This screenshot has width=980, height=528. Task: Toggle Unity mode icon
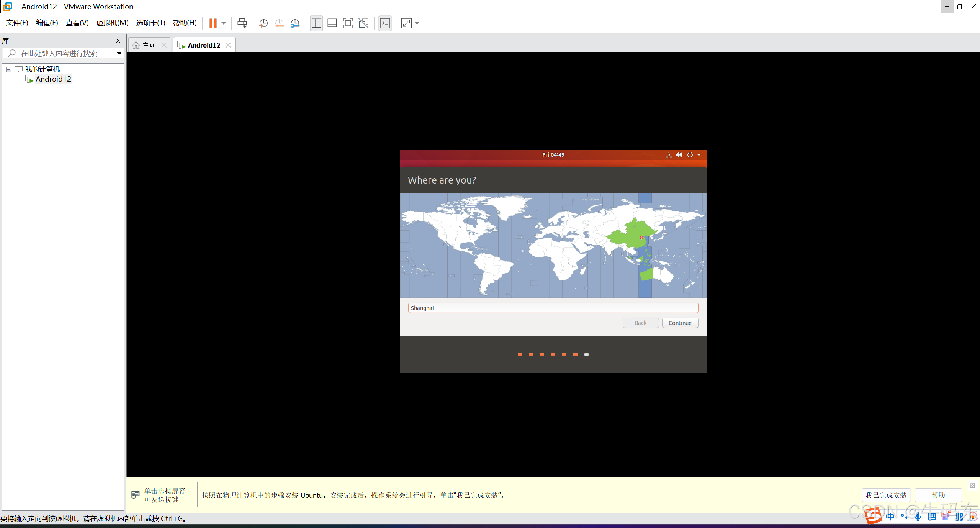[363, 23]
